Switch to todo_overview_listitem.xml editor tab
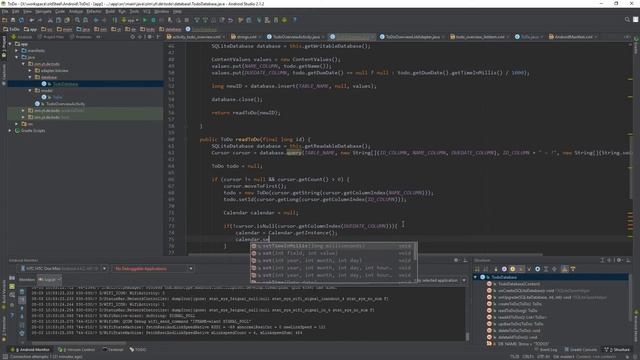The width and height of the screenshot is (640, 360). (480, 37)
